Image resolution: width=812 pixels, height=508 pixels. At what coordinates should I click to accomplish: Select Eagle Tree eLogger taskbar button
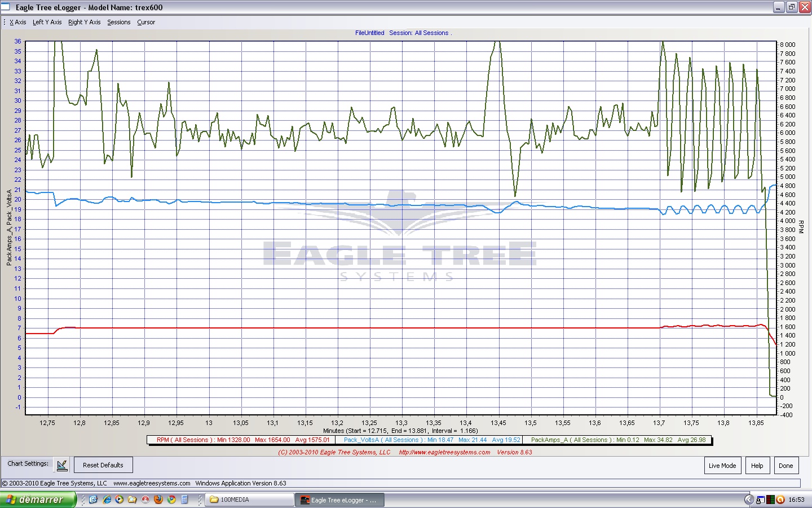point(340,500)
